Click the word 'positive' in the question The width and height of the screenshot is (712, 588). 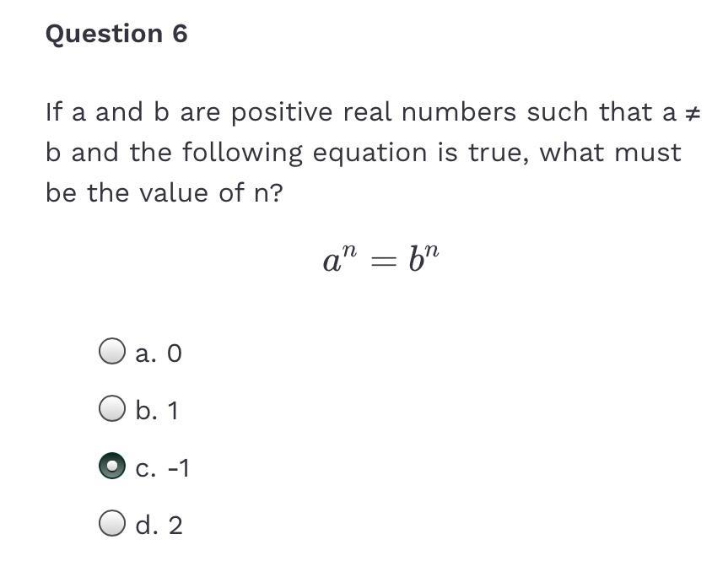(282, 113)
